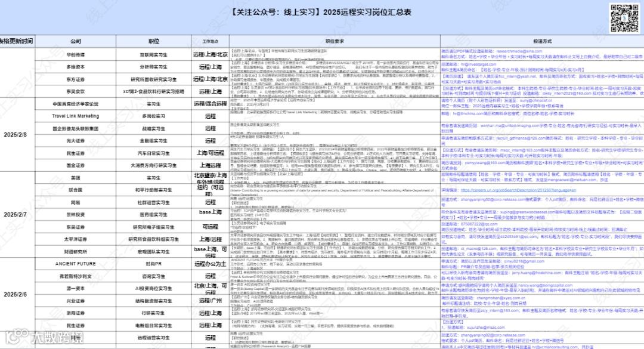Click the 国企影像龙头联影集团 cell
Screen dimensions: 644x349
(76, 128)
